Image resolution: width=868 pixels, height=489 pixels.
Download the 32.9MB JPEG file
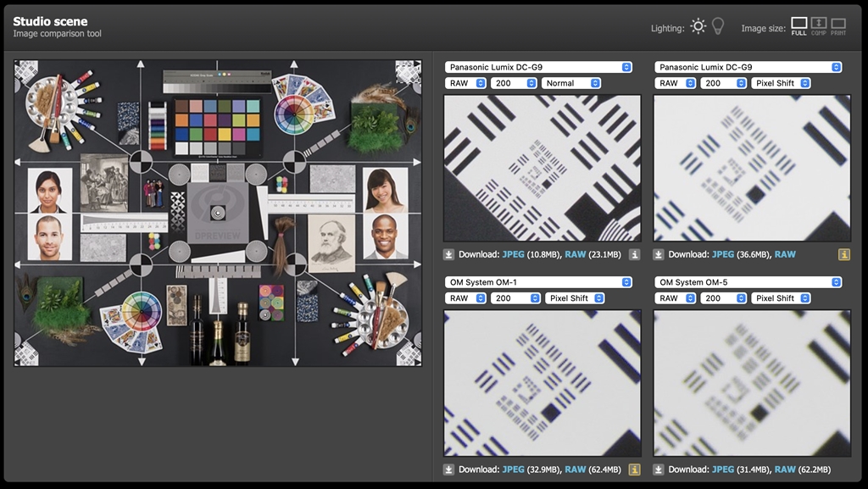[x=513, y=470]
